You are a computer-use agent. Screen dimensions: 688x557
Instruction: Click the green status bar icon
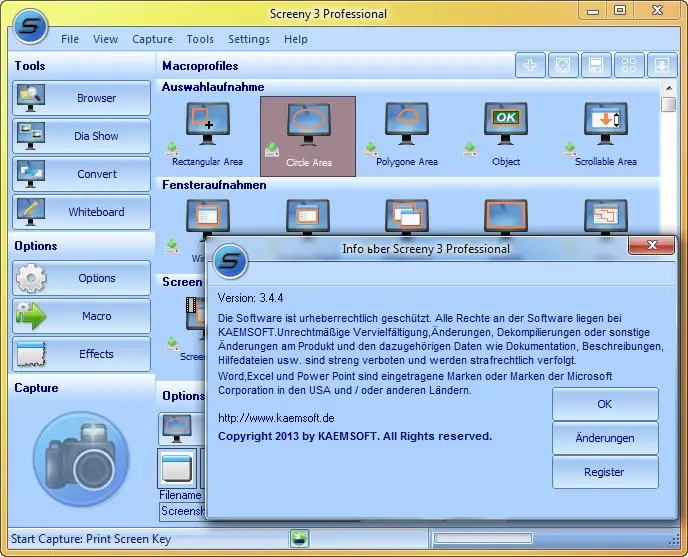tap(299, 539)
